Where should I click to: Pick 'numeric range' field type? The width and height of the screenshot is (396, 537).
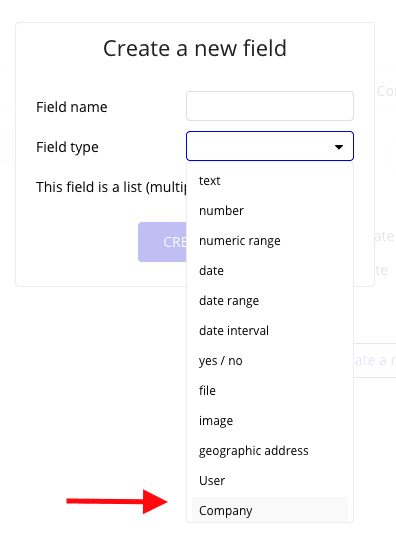(x=270, y=241)
